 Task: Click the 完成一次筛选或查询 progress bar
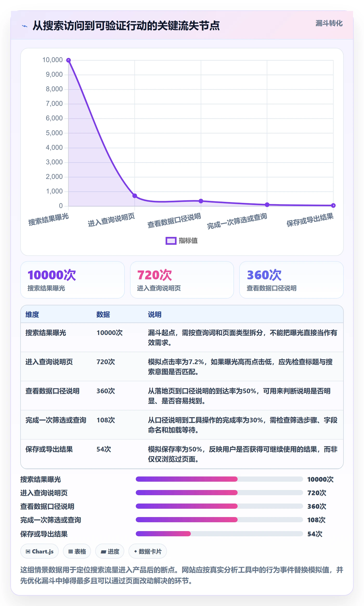[219, 520]
